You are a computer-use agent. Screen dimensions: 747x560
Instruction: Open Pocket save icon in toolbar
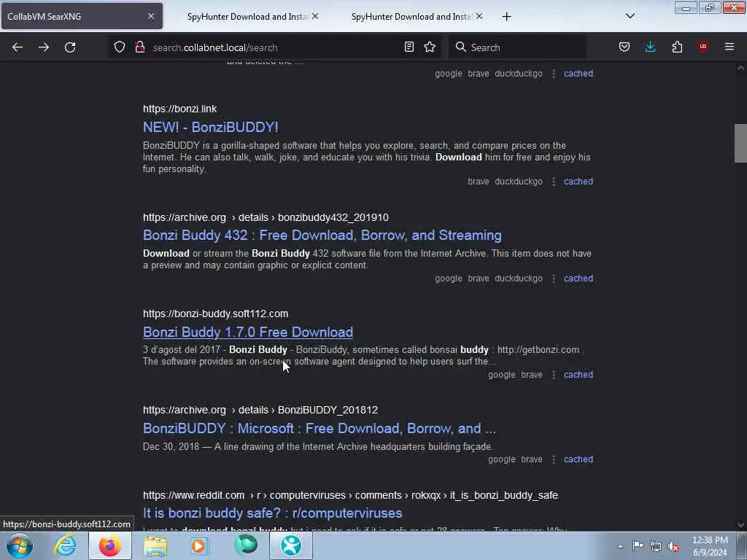(x=624, y=47)
